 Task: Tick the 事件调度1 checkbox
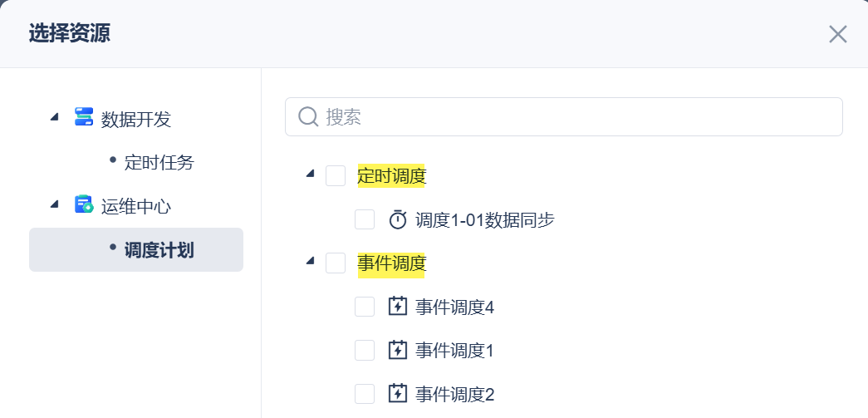pyautogui.click(x=365, y=350)
